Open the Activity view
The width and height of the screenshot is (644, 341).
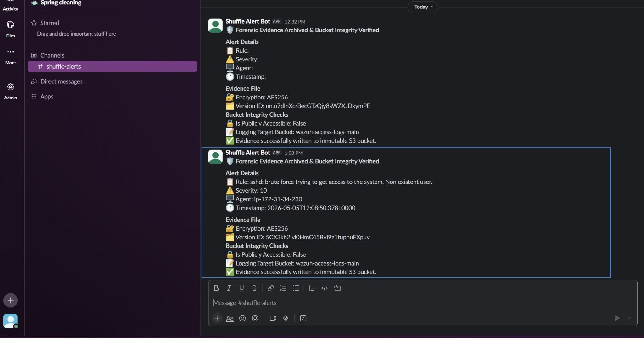point(10,6)
